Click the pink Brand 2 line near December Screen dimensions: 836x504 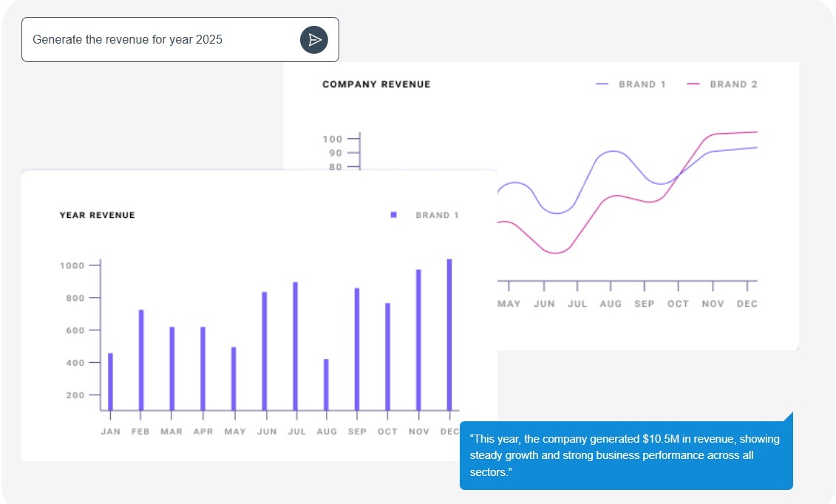point(747,132)
